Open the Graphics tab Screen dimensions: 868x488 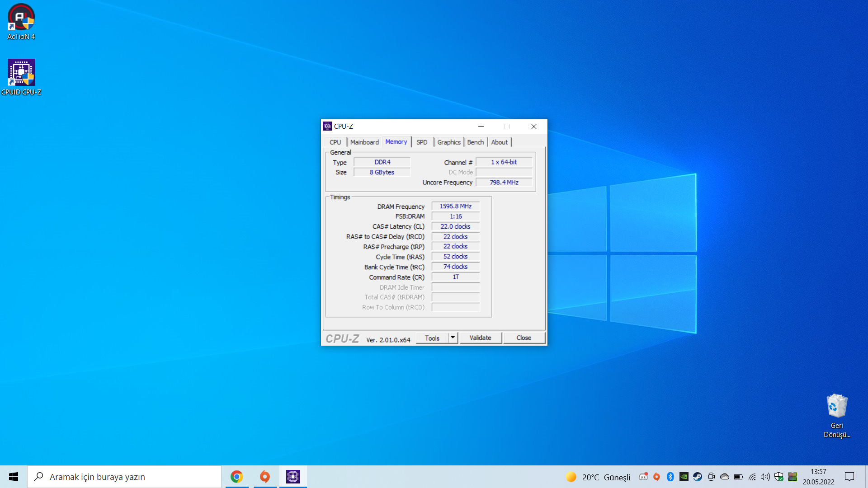(448, 142)
